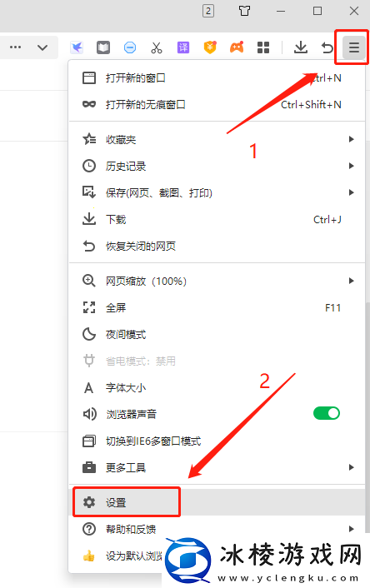Screen dimensions: 370x588
Task: Open the four-square apps grid icon
Action: pos(263,47)
